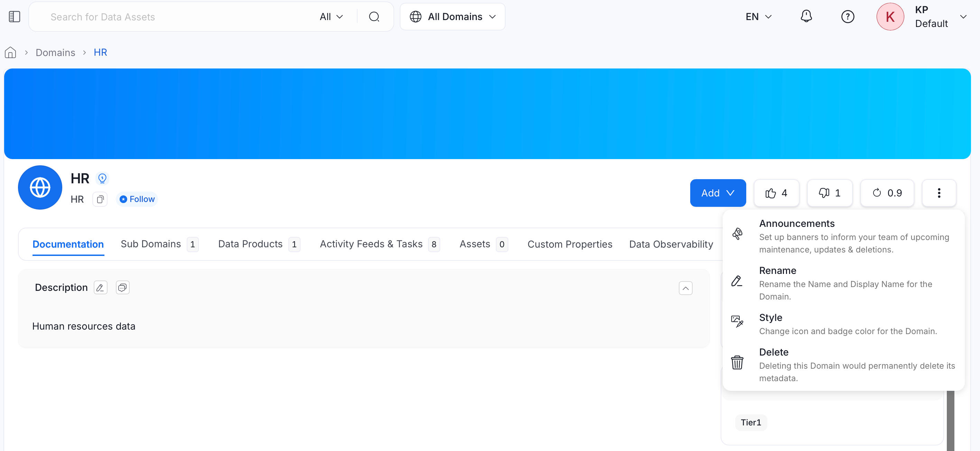Downvote the HR domain

[829, 193]
